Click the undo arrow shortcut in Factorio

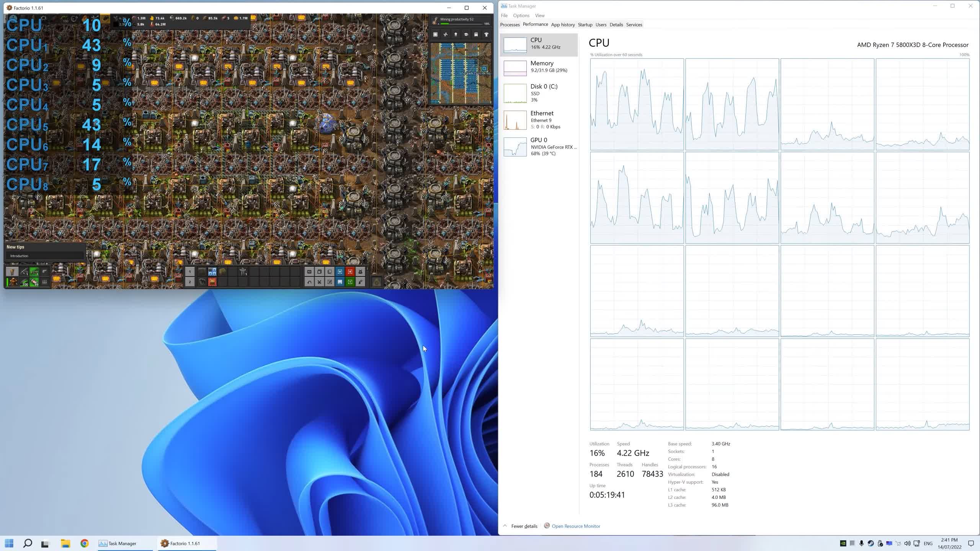[309, 282]
